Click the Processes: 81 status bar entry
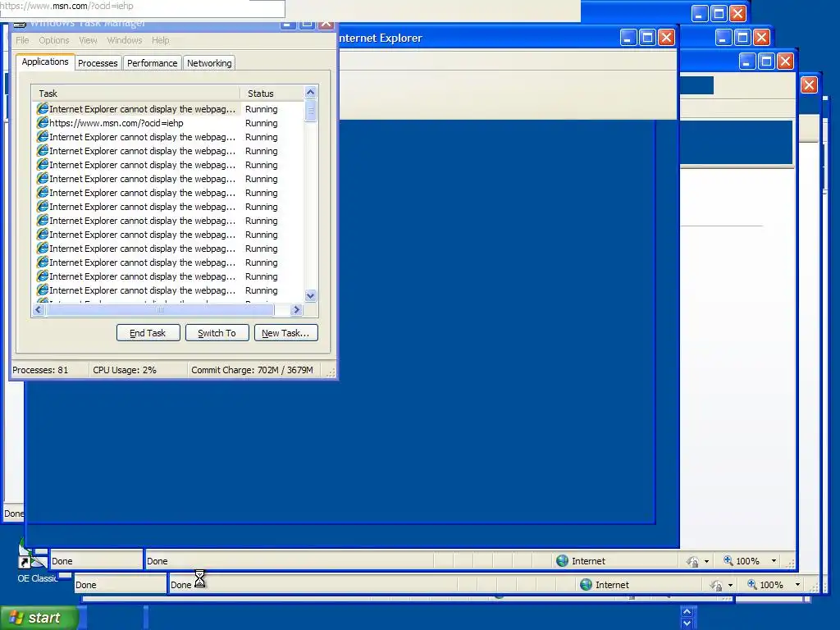The height and width of the screenshot is (630, 840). pyautogui.click(x=40, y=370)
